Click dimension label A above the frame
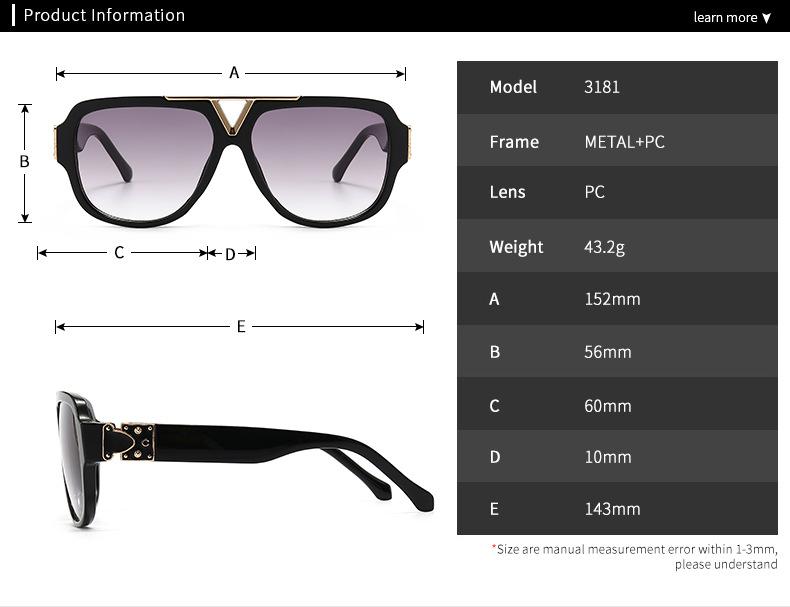The width and height of the screenshot is (790, 607). pos(234,73)
